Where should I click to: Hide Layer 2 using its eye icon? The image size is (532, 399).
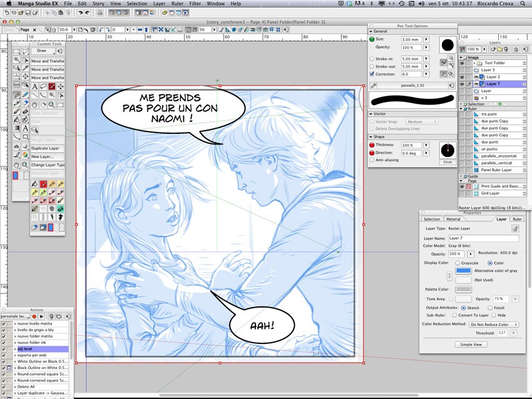tap(463, 77)
